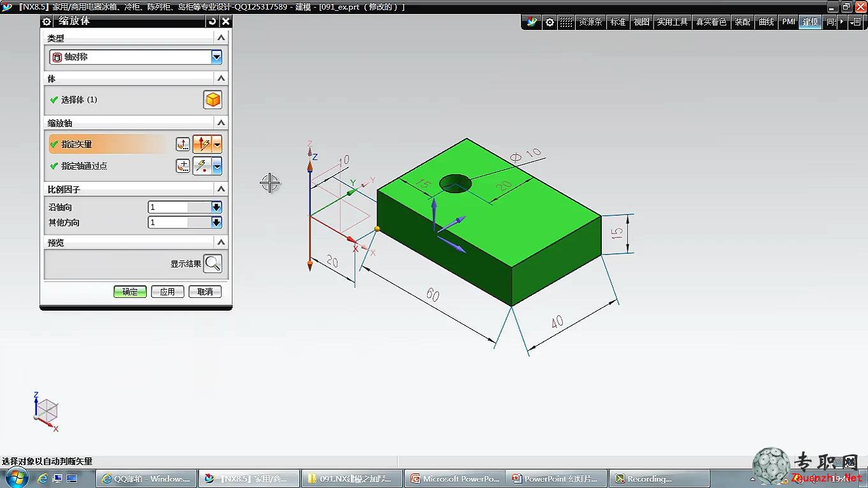Open the point type dropdown arrow
The height and width of the screenshot is (488, 868).
[217, 166]
